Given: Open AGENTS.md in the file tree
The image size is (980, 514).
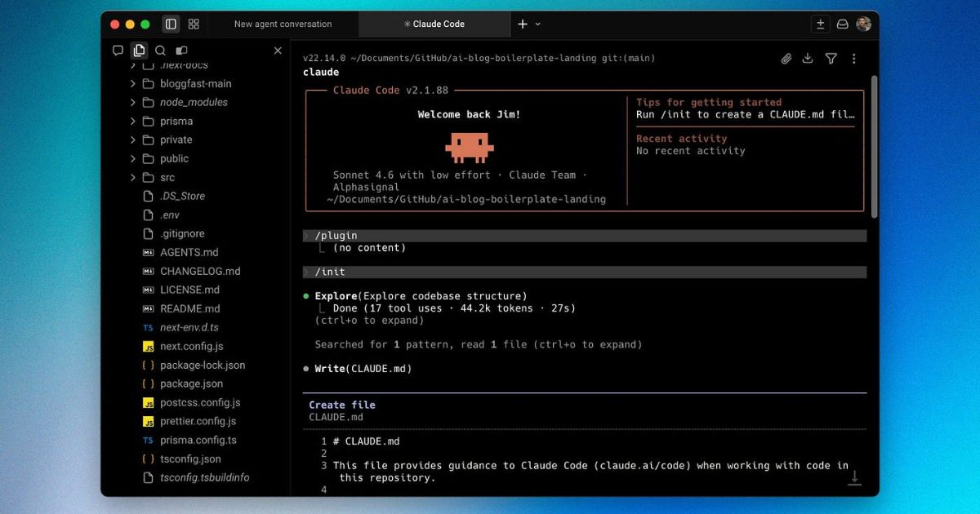Looking at the screenshot, I should coord(189,253).
